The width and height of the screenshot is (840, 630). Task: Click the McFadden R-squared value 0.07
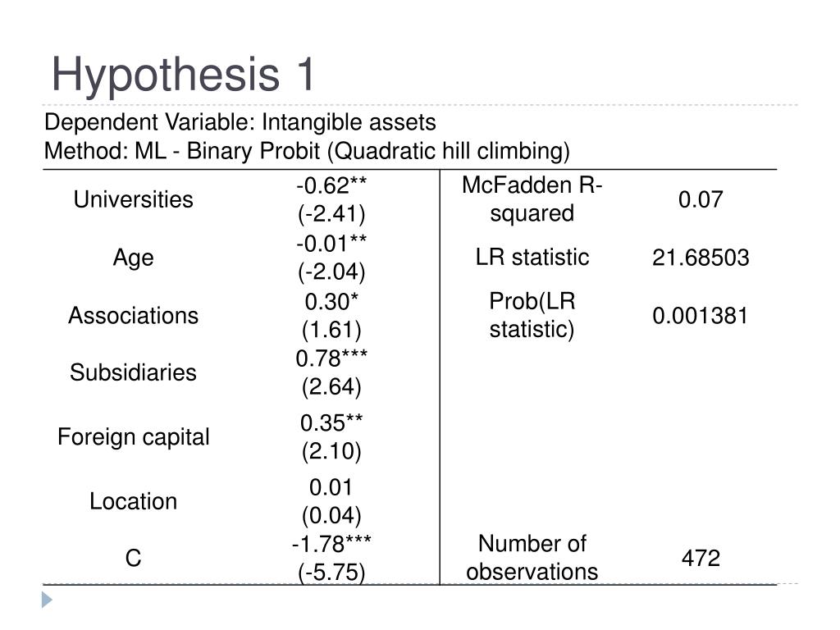tap(701, 200)
